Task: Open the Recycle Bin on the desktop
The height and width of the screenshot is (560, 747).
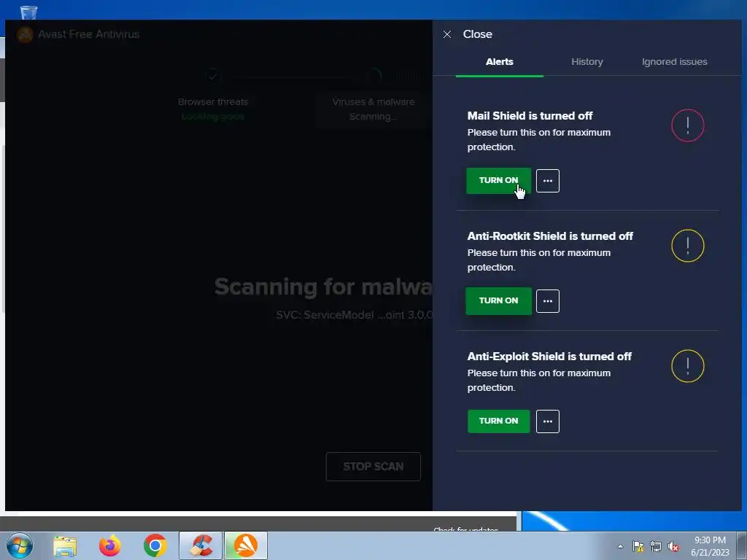Action: pyautogui.click(x=28, y=12)
